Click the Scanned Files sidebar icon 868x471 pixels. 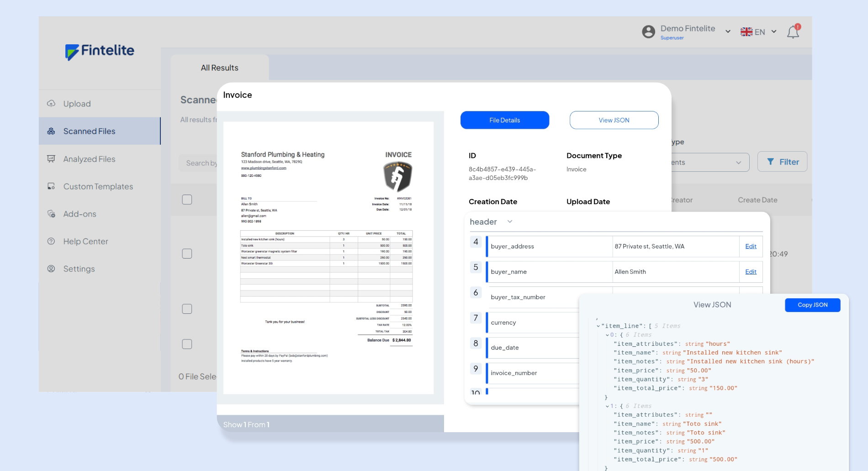[x=51, y=131]
